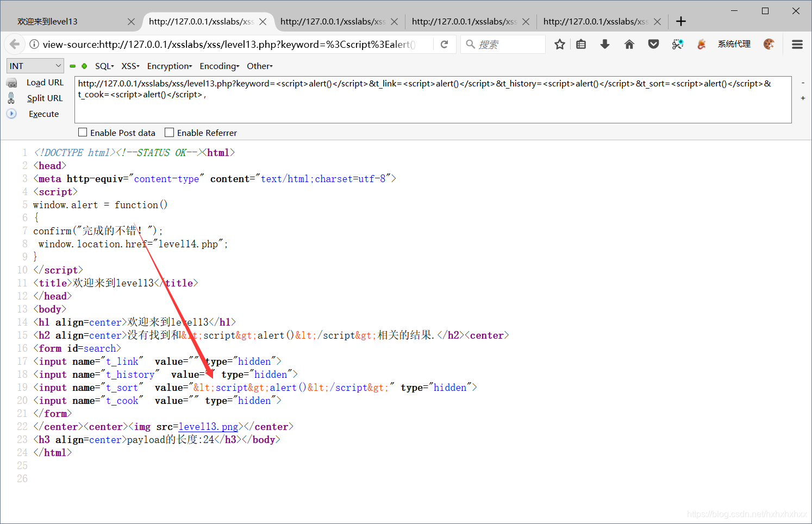This screenshot has height=524, width=812.
Task: Execute the HackBar request
Action: [x=43, y=114]
